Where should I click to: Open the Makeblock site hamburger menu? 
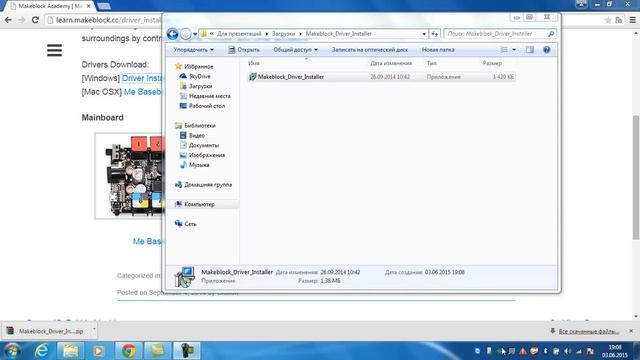(54, 50)
